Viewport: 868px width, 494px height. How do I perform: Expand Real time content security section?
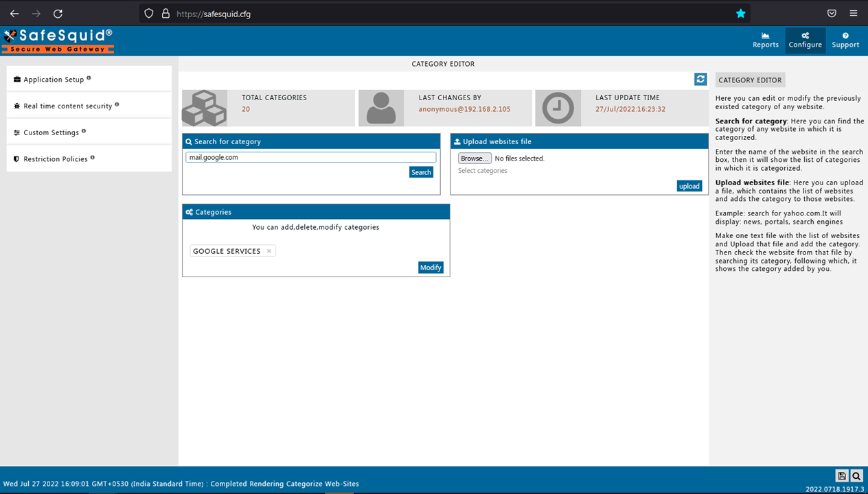67,106
